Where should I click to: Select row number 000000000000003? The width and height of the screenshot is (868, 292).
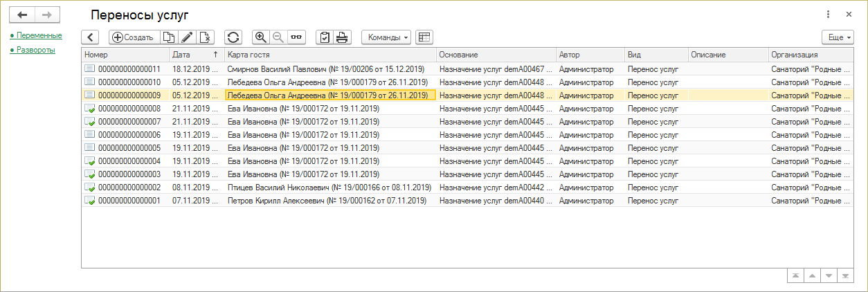point(467,174)
